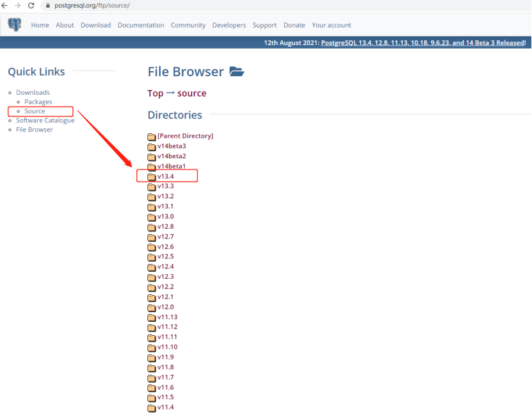The height and width of the screenshot is (414, 532).
Task: Navigate to Top in the breadcrumb
Action: point(156,94)
